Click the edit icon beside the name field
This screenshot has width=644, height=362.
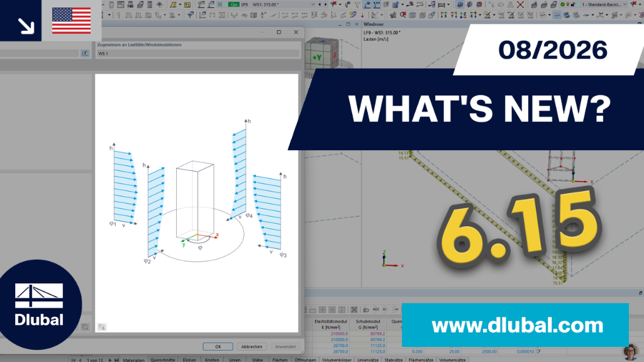pyautogui.click(x=85, y=53)
